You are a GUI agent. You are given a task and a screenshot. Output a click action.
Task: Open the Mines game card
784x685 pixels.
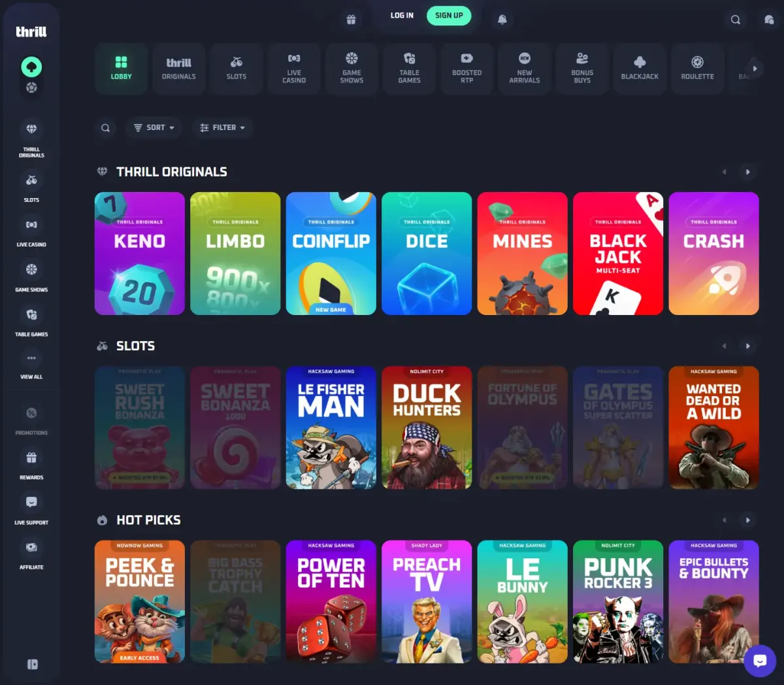(x=523, y=254)
